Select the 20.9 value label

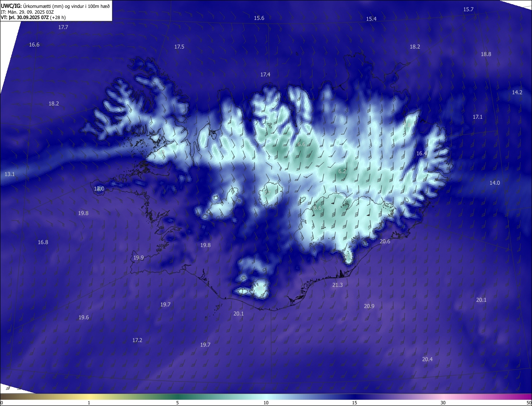(x=369, y=306)
